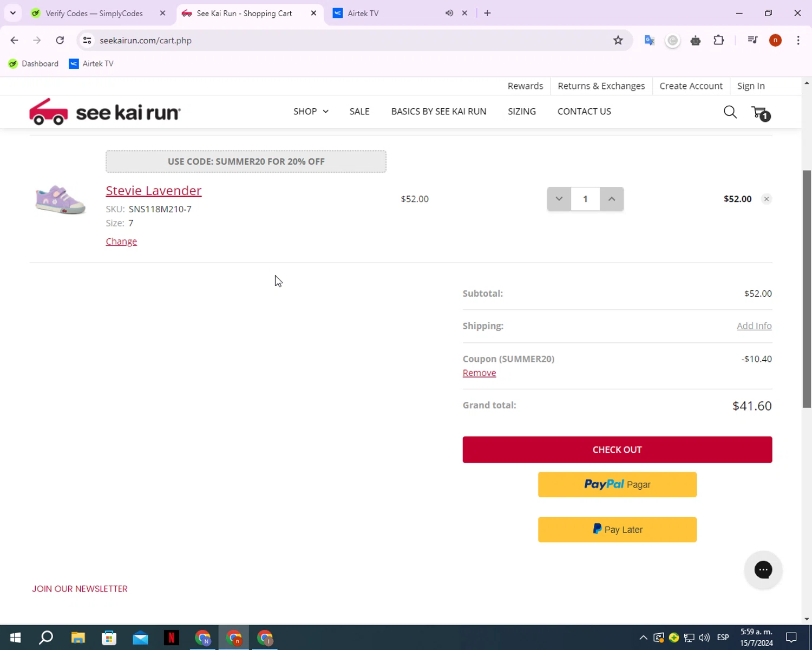Open the tab search dropdown arrow
812x650 pixels.
pyautogui.click(x=12, y=13)
